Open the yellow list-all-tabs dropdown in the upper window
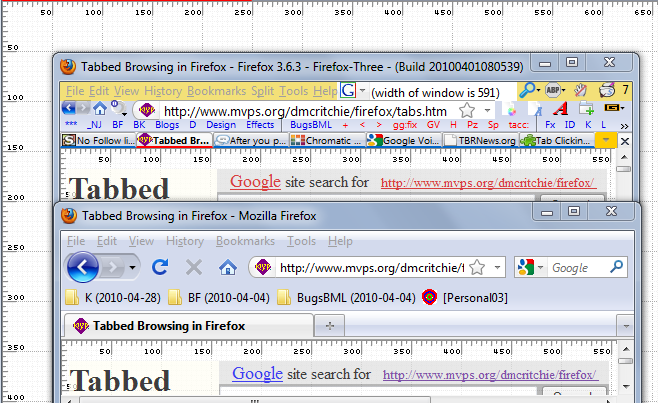 [606, 140]
